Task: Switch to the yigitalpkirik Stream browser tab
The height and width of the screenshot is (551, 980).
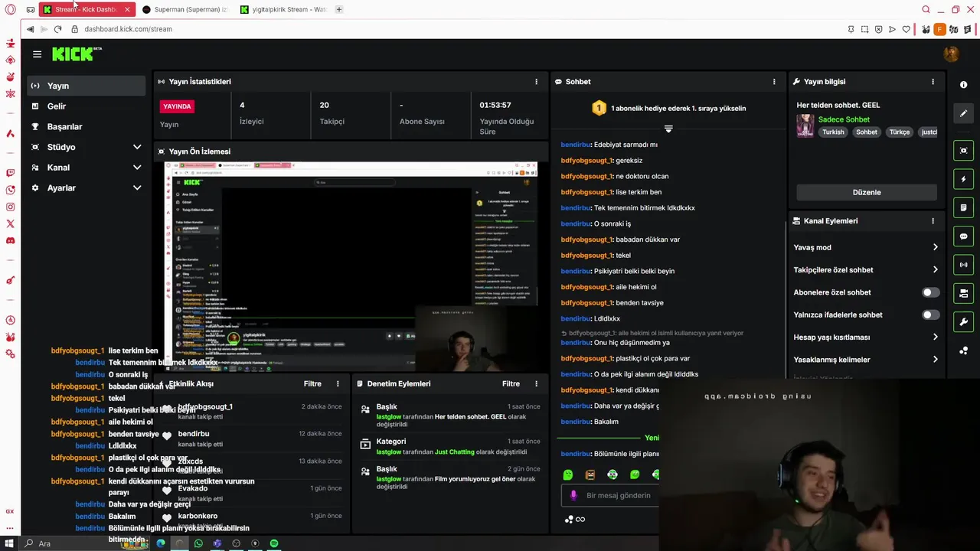Action: click(283, 9)
